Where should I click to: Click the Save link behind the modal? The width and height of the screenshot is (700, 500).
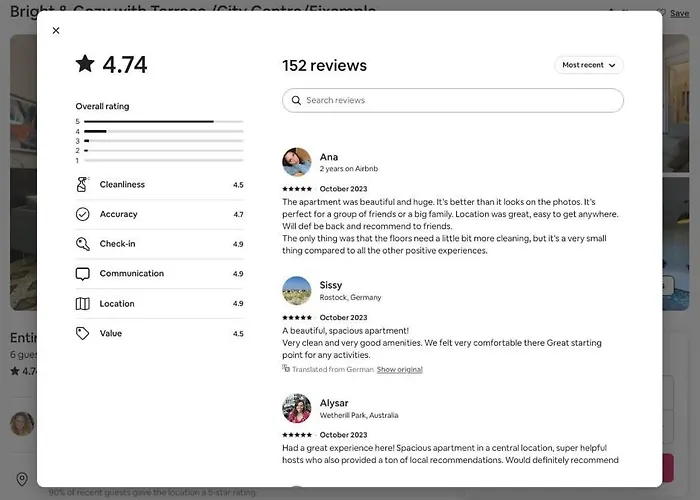pos(679,13)
